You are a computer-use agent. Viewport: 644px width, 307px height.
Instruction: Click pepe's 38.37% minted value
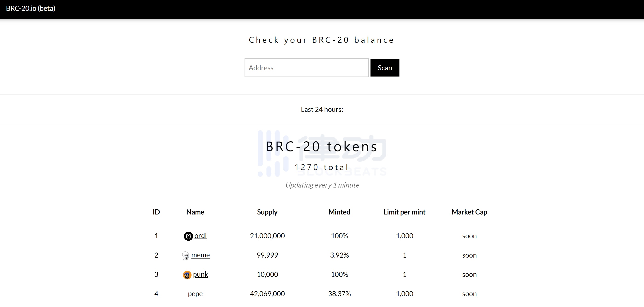point(339,294)
